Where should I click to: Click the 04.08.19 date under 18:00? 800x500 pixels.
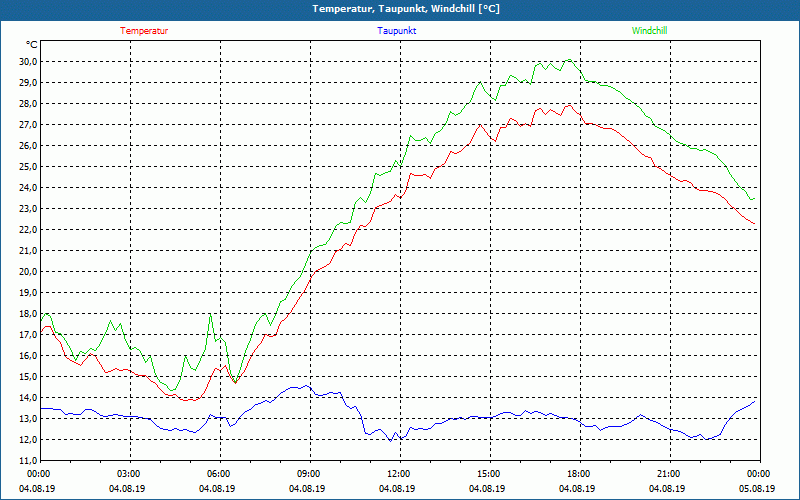coord(577,488)
